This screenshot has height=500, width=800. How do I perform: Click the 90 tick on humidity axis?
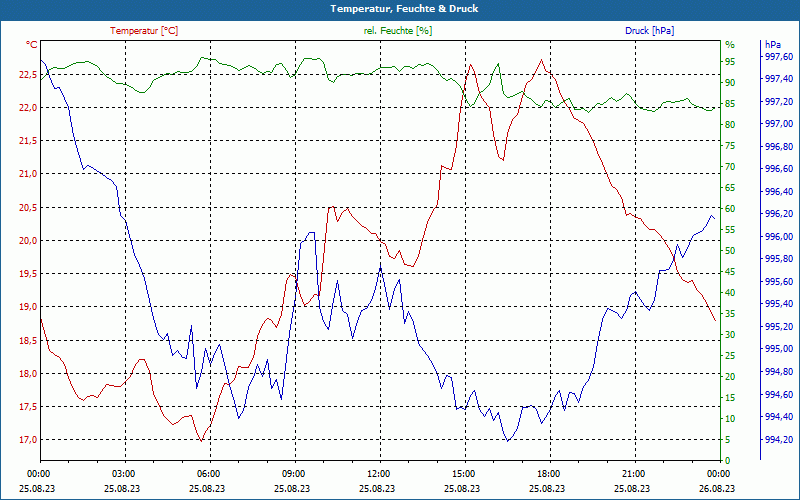pos(730,83)
